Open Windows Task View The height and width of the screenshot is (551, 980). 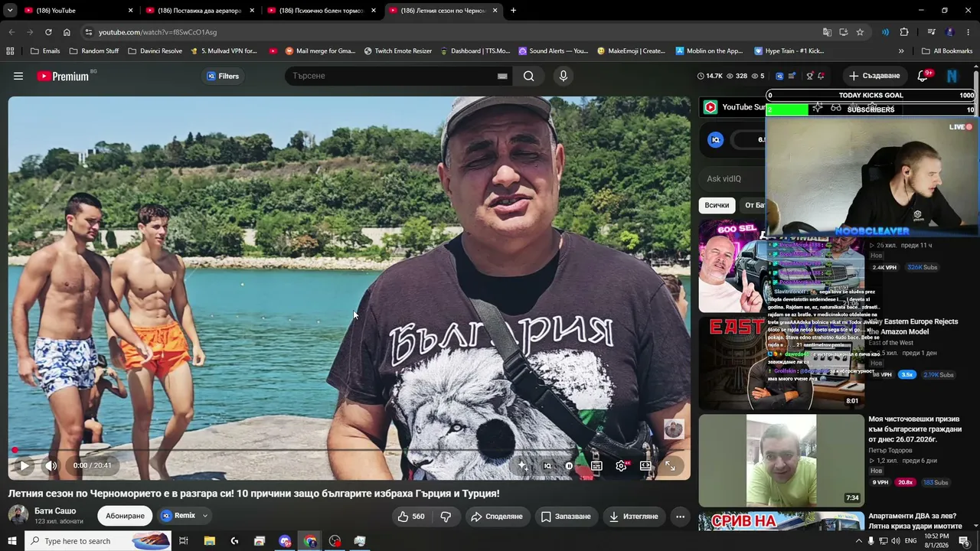[x=184, y=541]
